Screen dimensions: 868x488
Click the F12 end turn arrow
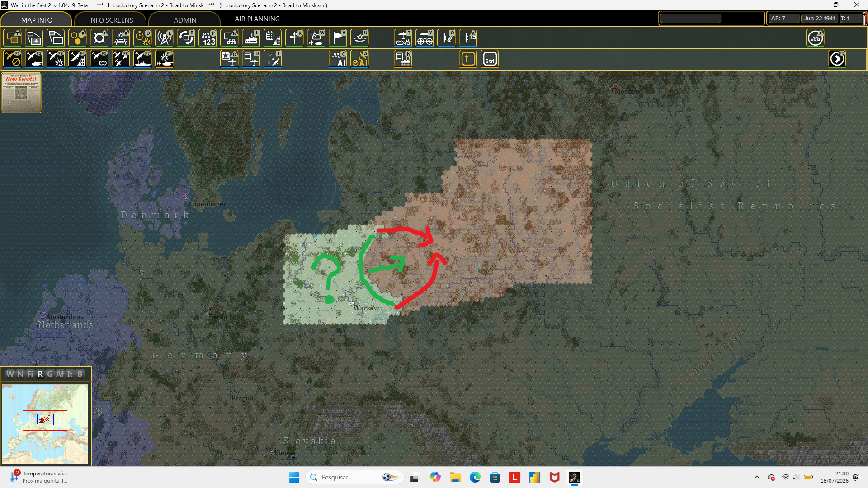pos(837,59)
